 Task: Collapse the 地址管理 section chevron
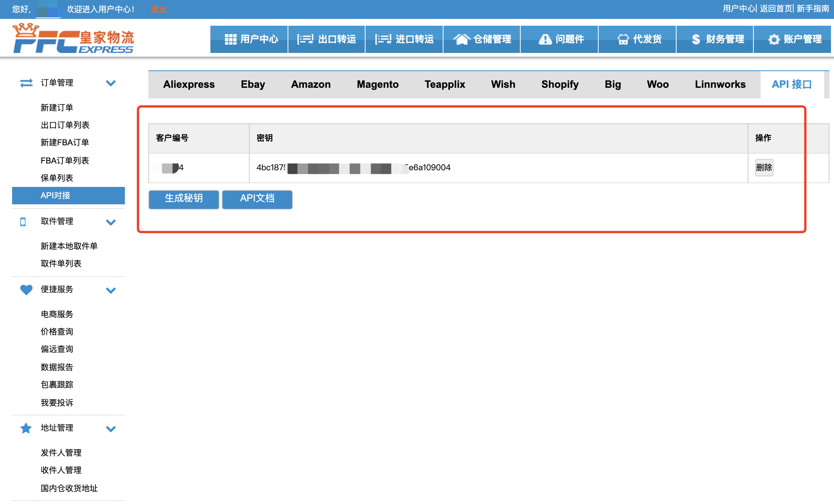(111, 429)
